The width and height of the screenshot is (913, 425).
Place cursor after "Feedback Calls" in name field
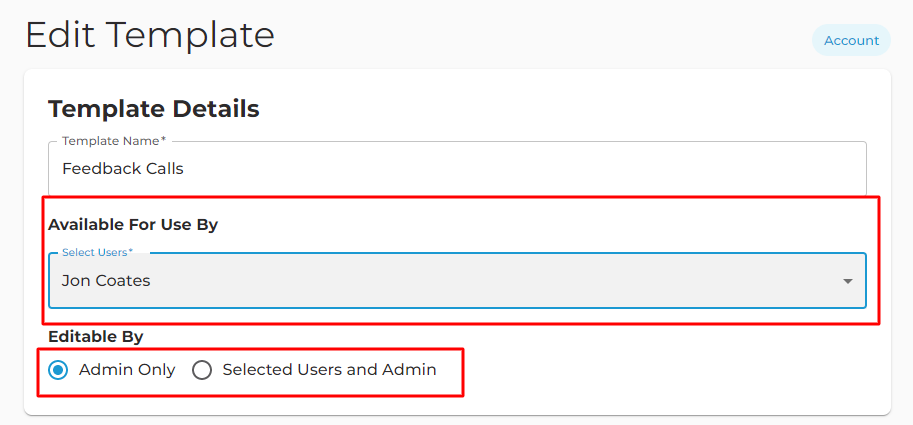[x=186, y=169]
